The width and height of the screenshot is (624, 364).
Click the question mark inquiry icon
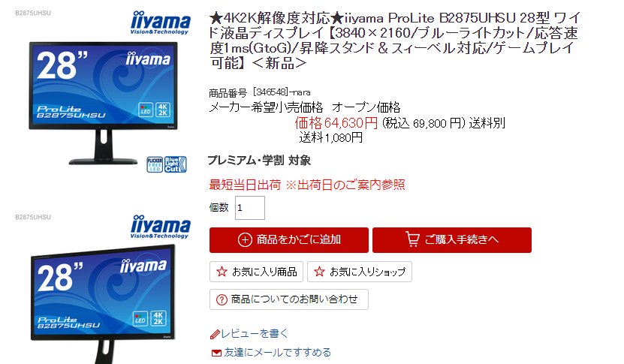[222, 299]
